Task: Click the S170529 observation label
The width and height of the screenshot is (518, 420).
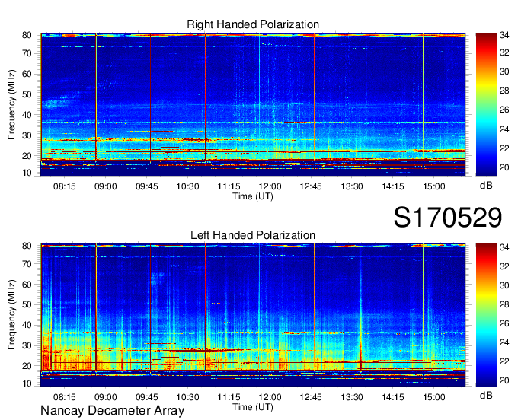Action: [448, 218]
